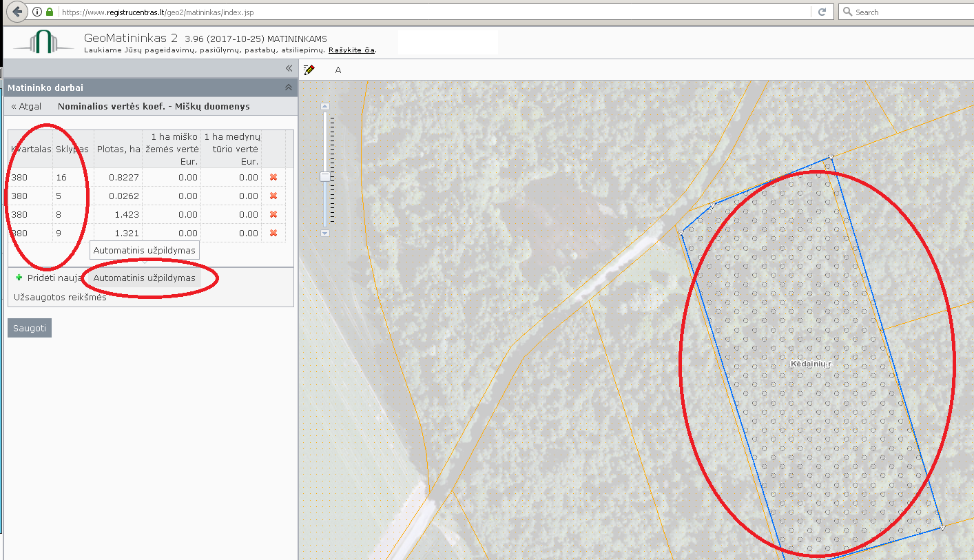Click the site information icon in address bar
Image resolution: width=974 pixels, height=560 pixels.
click(x=38, y=12)
